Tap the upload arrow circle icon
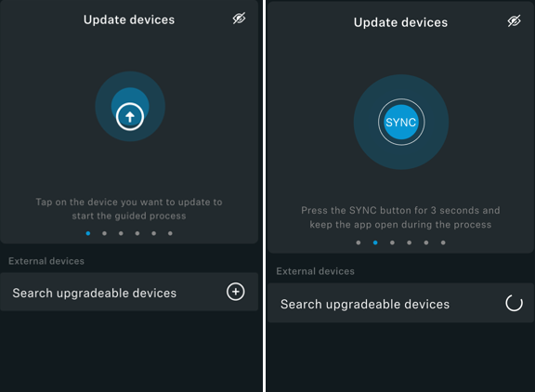The height and width of the screenshot is (392, 535). tap(130, 117)
